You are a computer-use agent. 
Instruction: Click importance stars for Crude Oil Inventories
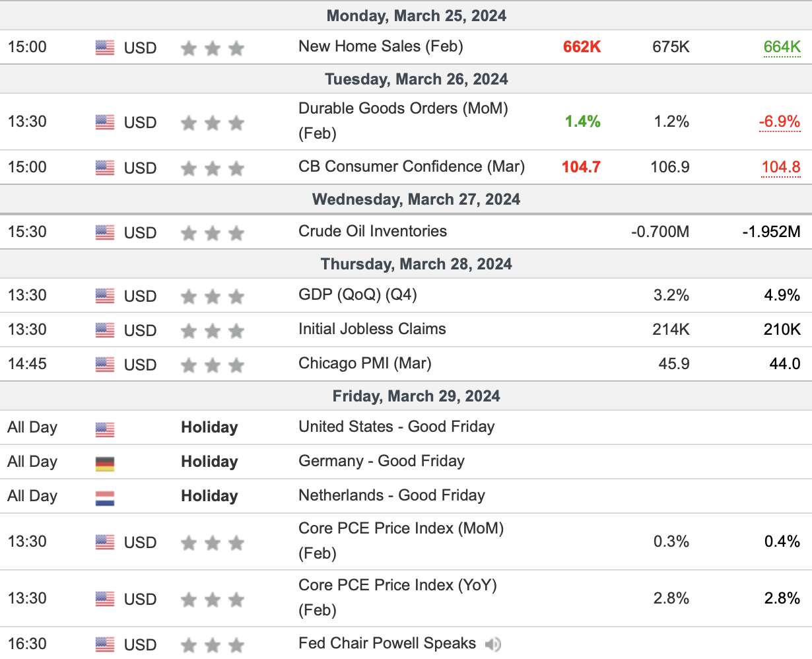pos(213,233)
